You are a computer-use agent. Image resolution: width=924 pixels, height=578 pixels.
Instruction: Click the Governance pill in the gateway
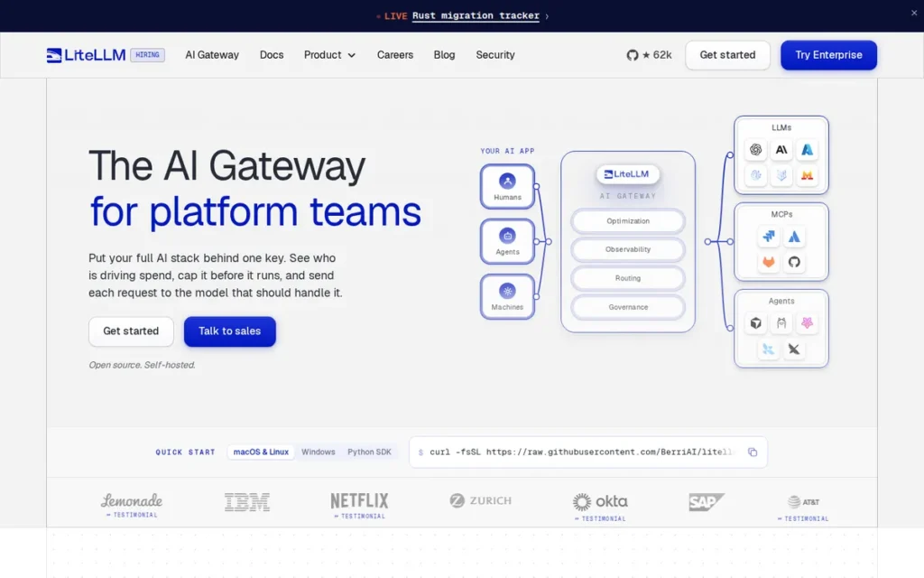tap(628, 307)
